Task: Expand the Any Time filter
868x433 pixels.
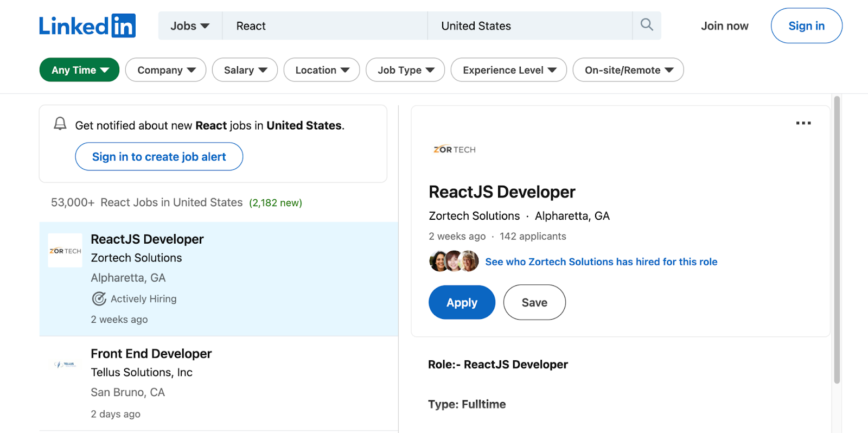Action: [80, 70]
